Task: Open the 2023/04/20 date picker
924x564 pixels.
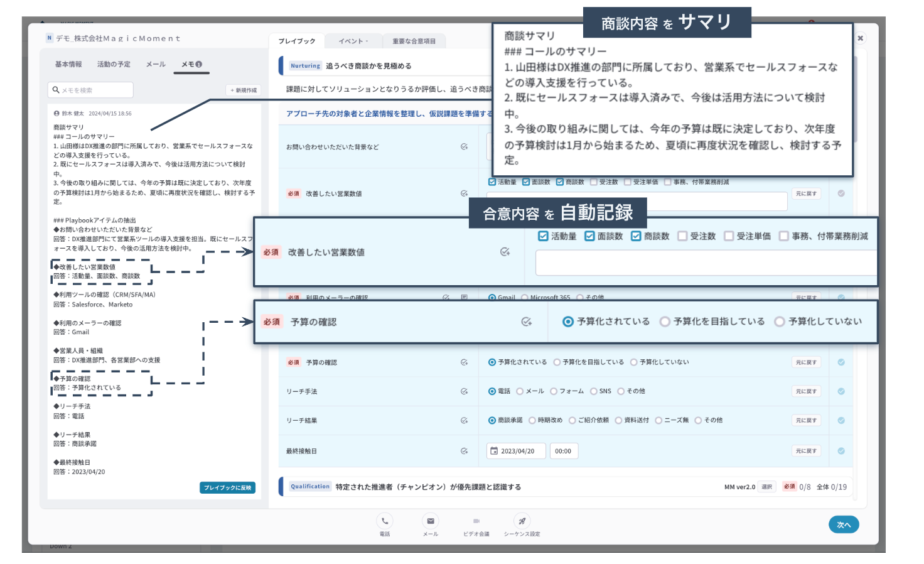Action: (516, 451)
